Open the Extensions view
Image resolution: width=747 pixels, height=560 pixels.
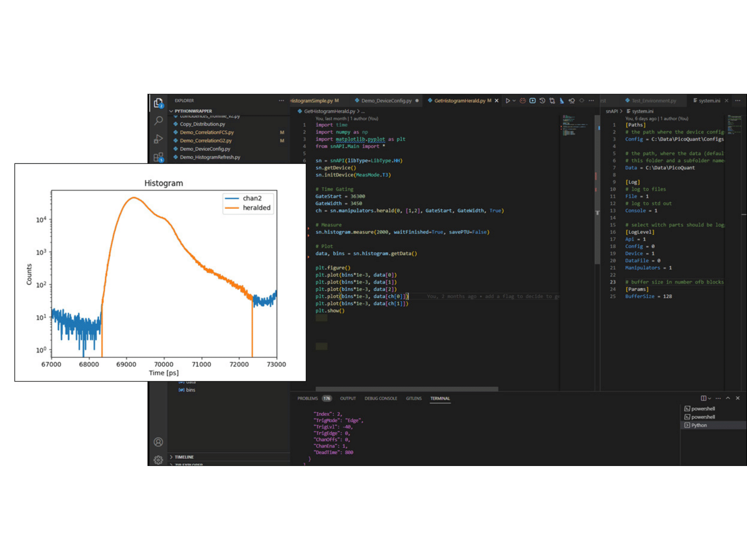point(158,158)
